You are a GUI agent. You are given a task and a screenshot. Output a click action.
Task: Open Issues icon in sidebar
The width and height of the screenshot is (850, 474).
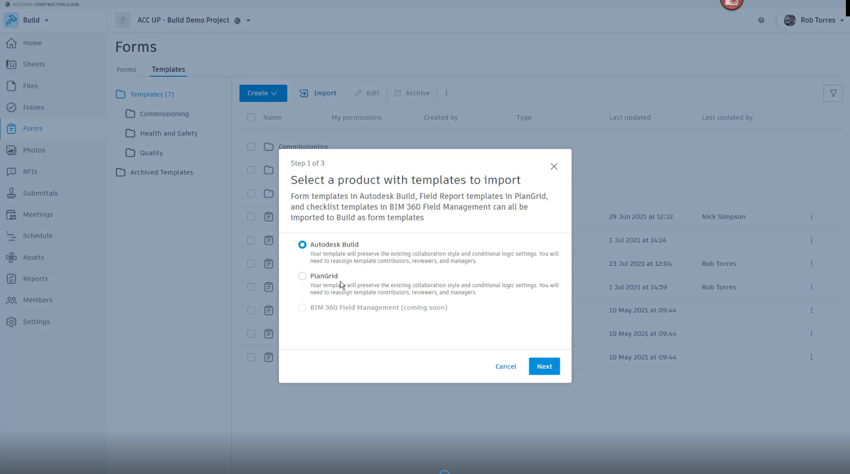click(11, 107)
